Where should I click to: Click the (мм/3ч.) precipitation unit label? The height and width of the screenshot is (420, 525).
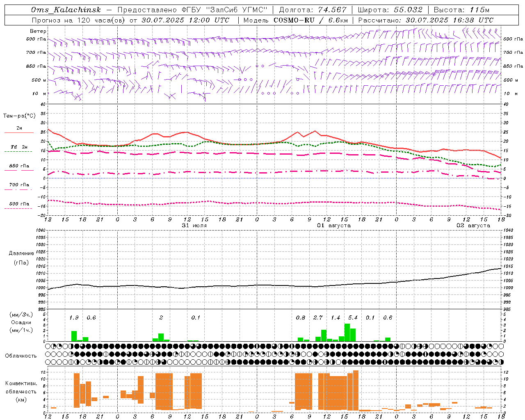[x=21, y=315]
